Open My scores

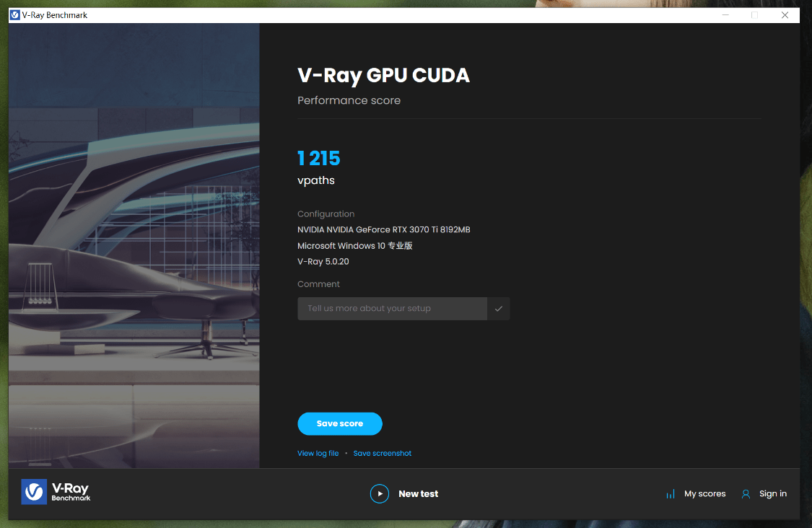pos(704,494)
